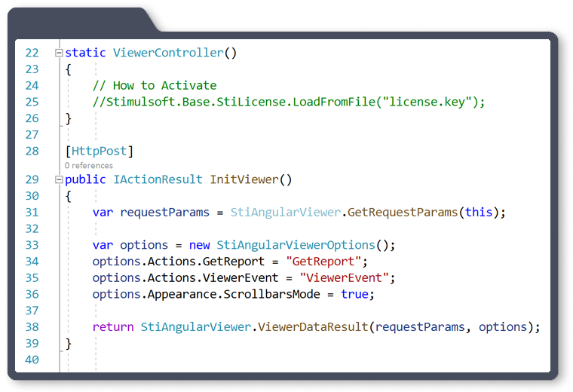Click the requestParams variable declaration on line 31
Viewport: 573px width, 392px height.
[x=165, y=213]
